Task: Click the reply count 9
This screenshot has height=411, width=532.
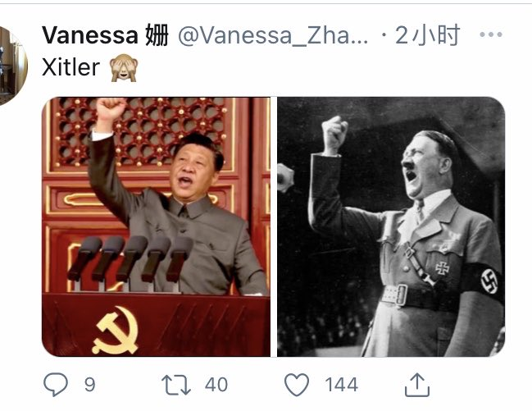Action: pyautogui.click(x=89, y=385)
